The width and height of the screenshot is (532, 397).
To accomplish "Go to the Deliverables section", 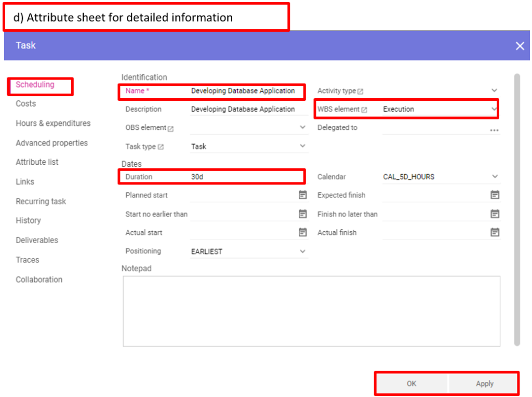I will coord(37,240).
